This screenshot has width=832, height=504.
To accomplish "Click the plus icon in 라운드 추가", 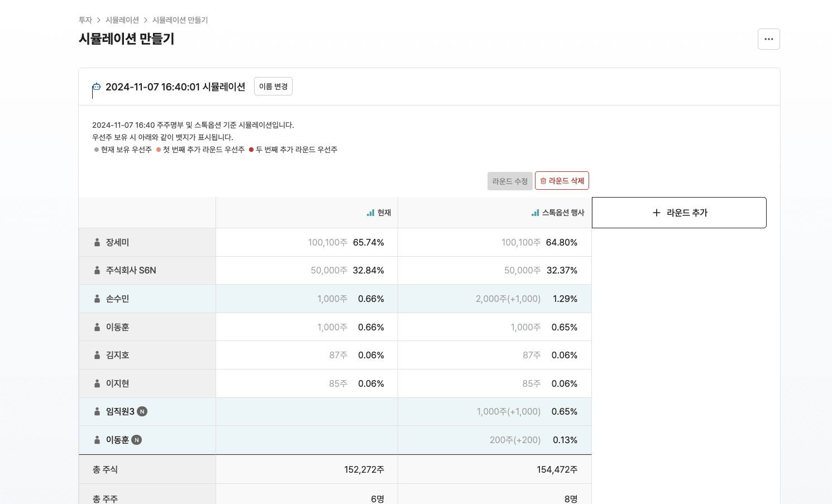I will click(656, 212).
